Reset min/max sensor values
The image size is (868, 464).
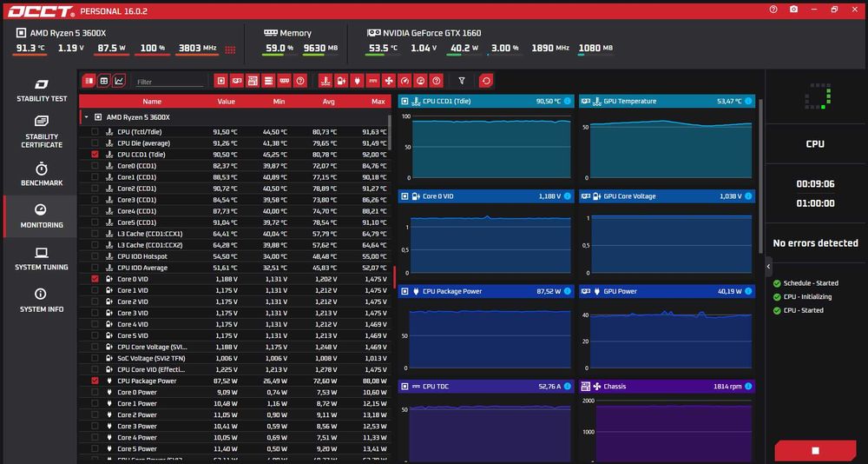coord(486,81)
